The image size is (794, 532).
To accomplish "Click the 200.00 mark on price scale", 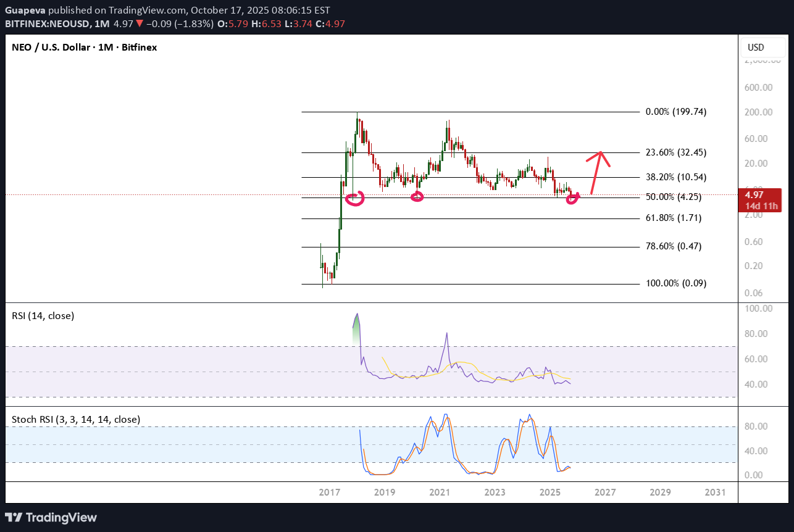I will [759, 112].
